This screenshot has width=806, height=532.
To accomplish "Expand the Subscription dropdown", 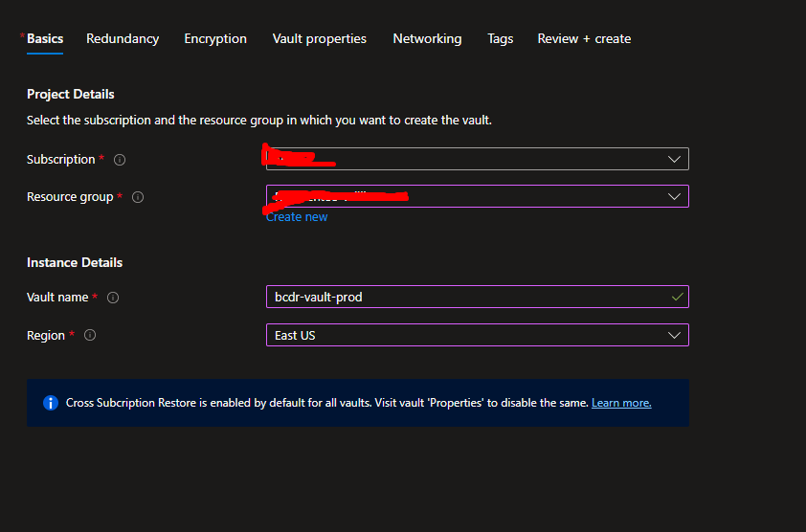I will click(675, 159).
